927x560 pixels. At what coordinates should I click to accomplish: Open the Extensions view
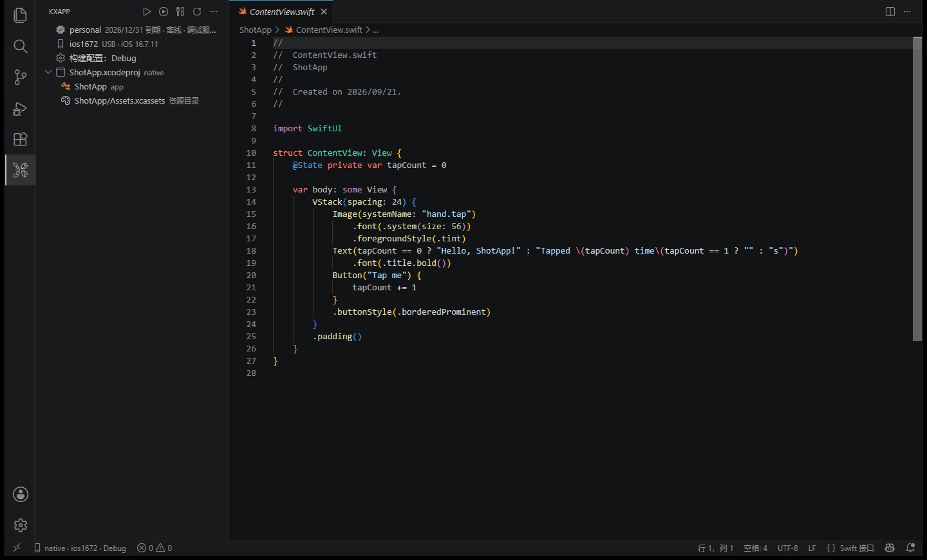coord(21,139)
